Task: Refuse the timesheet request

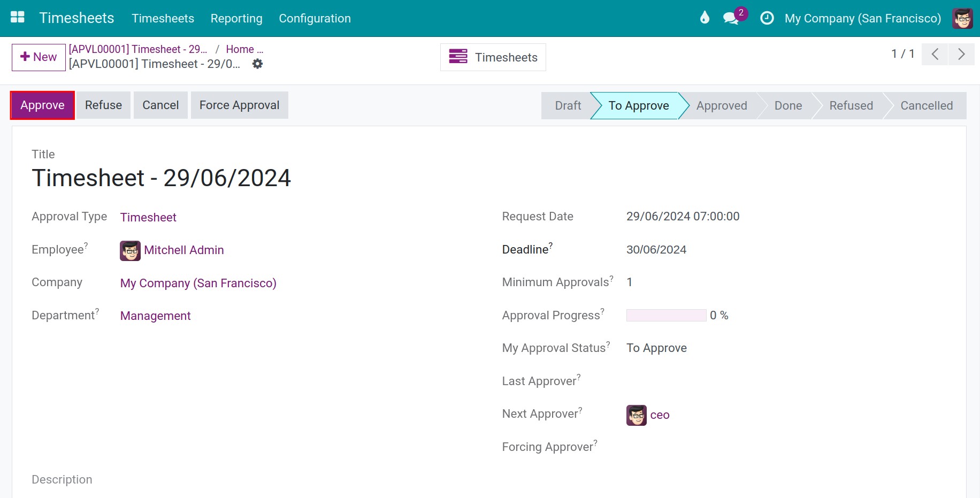Action: point(103,105)
